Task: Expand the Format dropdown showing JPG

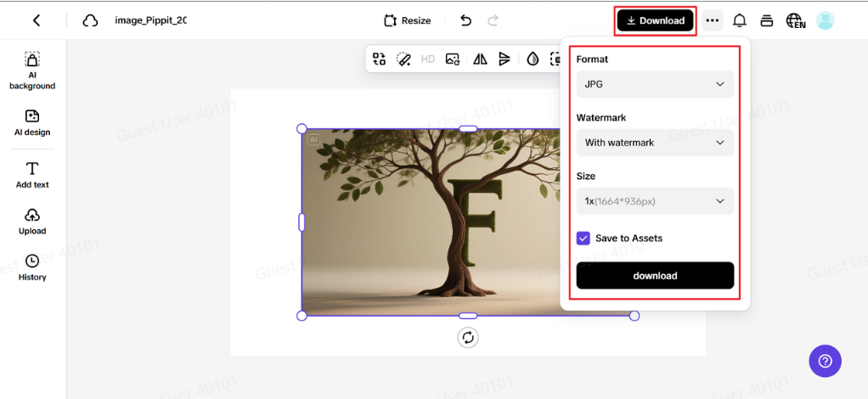Action: coord(654,84)
